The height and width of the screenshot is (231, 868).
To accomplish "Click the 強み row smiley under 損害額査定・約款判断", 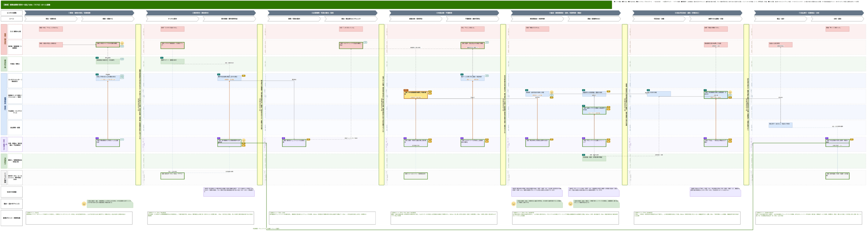I will tap(514, 204).
